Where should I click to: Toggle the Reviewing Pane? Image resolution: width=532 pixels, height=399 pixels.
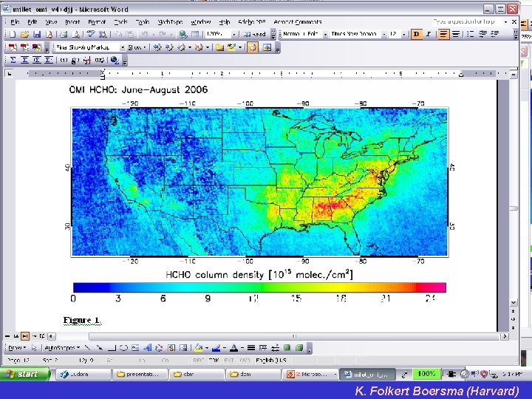pyautogui.click(x=267, y=47)
